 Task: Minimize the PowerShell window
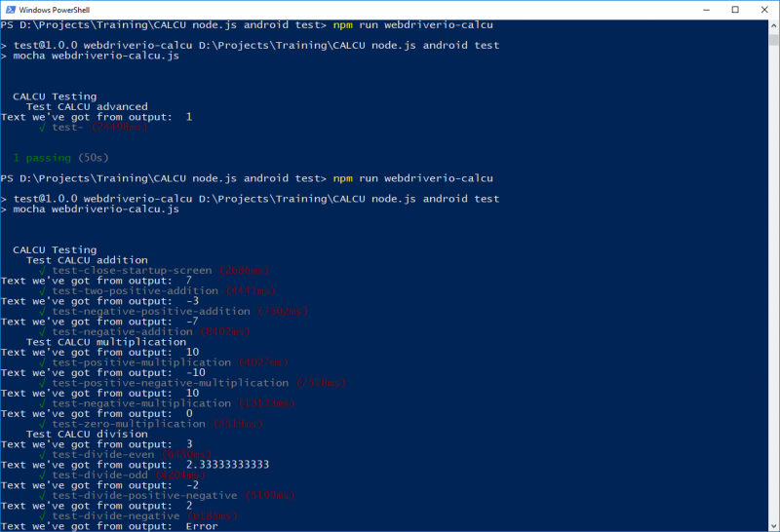point(690,9)
